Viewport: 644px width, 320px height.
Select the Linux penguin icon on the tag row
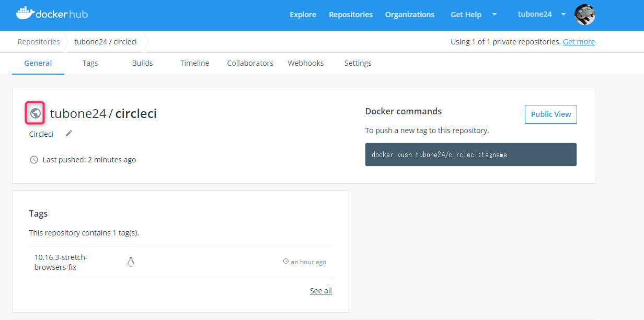click(x=130, y=262)
